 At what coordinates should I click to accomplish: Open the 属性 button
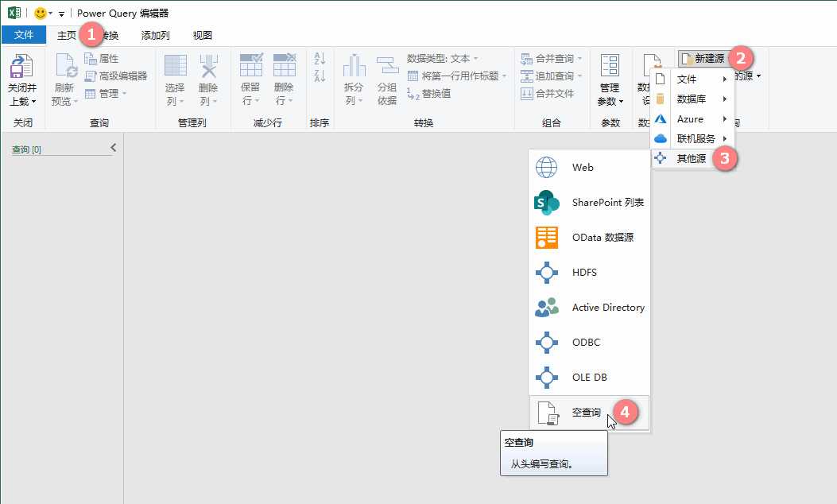point(102,59)
